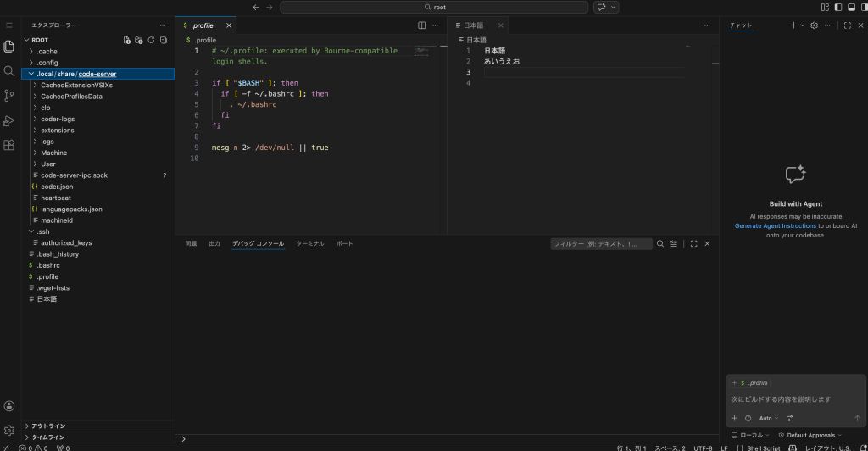Collapse all folders in explorer

(163, 40)
